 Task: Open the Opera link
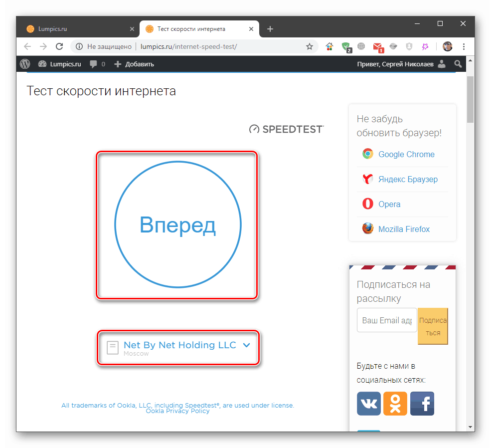coord(389,204)
